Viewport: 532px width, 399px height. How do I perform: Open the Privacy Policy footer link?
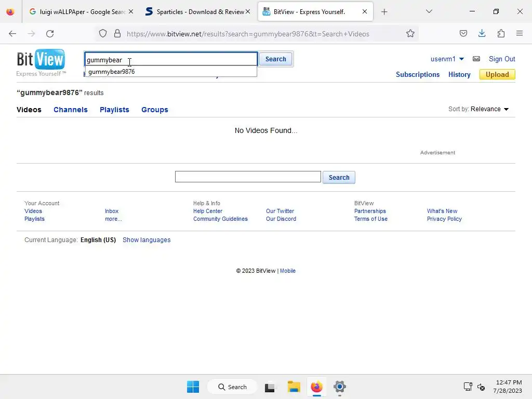444,219
